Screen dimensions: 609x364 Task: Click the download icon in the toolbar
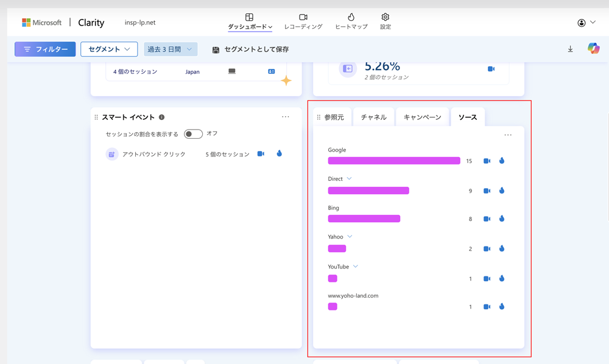tap(570, 49)
